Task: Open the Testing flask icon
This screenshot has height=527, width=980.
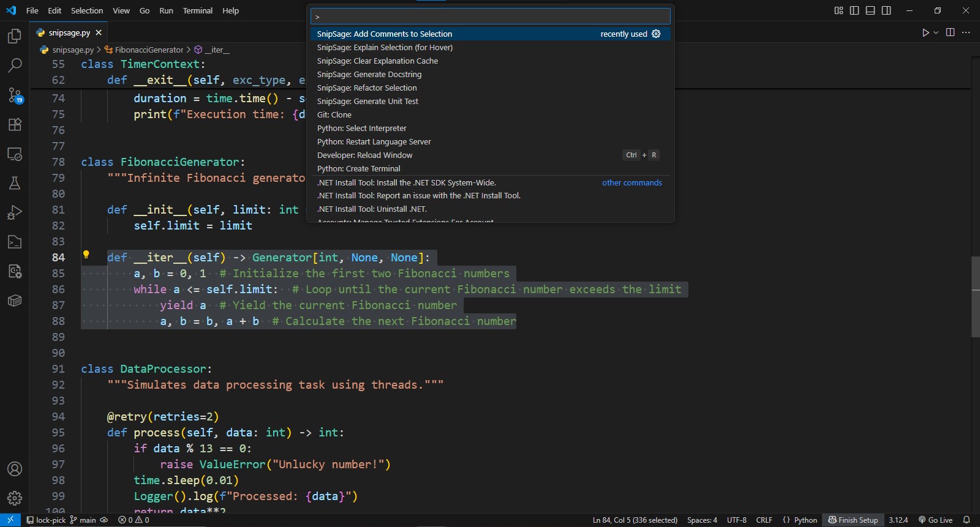Action: pos(15,183)
